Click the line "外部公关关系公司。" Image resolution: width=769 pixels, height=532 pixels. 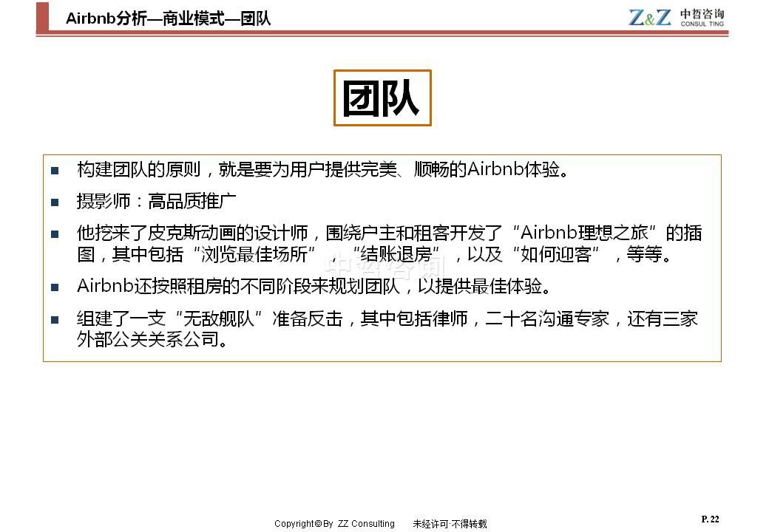[x=152, y=339]
